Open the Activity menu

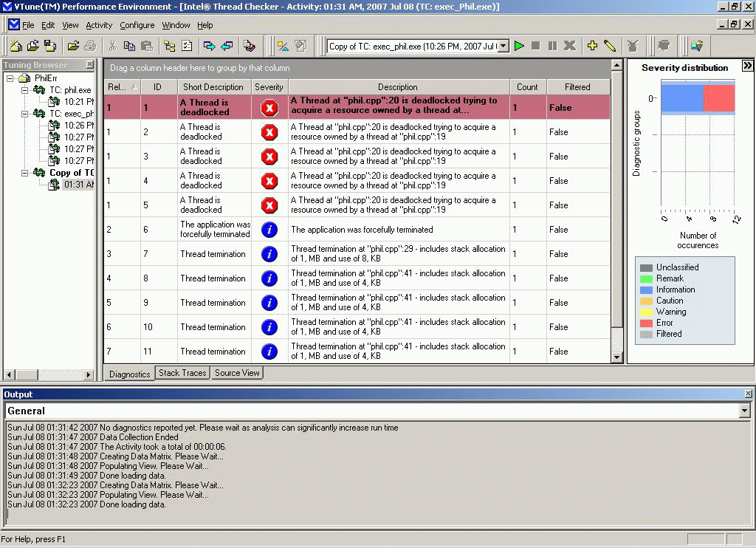[99, 25]
